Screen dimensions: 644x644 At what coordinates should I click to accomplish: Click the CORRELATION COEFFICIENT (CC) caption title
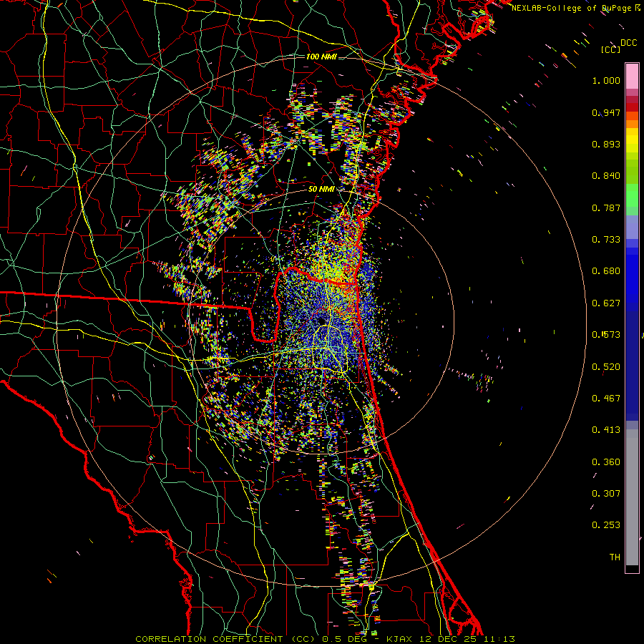(x=225, y=639)
